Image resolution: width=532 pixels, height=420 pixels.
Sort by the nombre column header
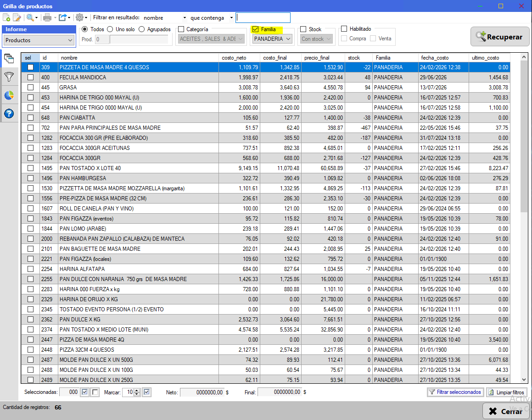138,58
